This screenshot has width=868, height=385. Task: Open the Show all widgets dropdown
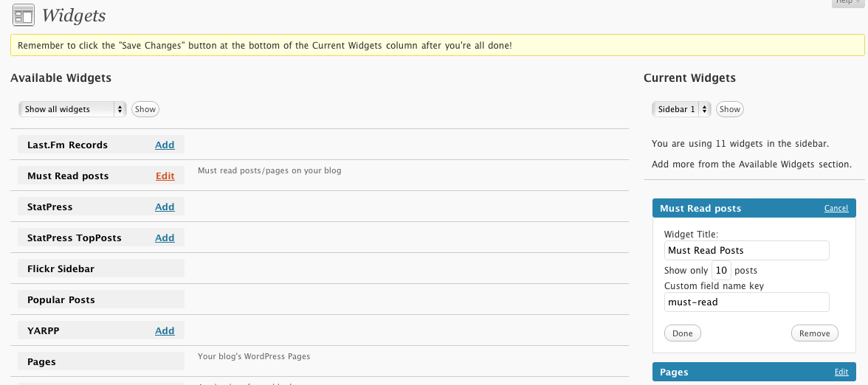pos(72,109)
